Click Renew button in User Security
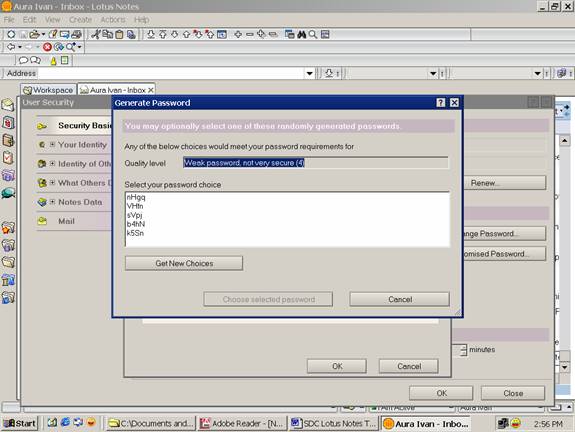The width and height of the screenshot is (575, 432). click(505, 183)
